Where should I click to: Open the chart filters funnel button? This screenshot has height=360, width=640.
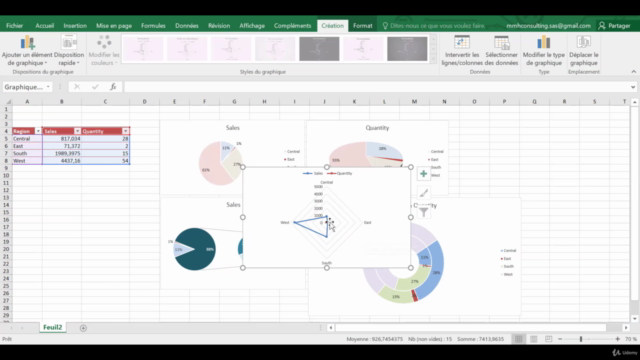point(423,212)
